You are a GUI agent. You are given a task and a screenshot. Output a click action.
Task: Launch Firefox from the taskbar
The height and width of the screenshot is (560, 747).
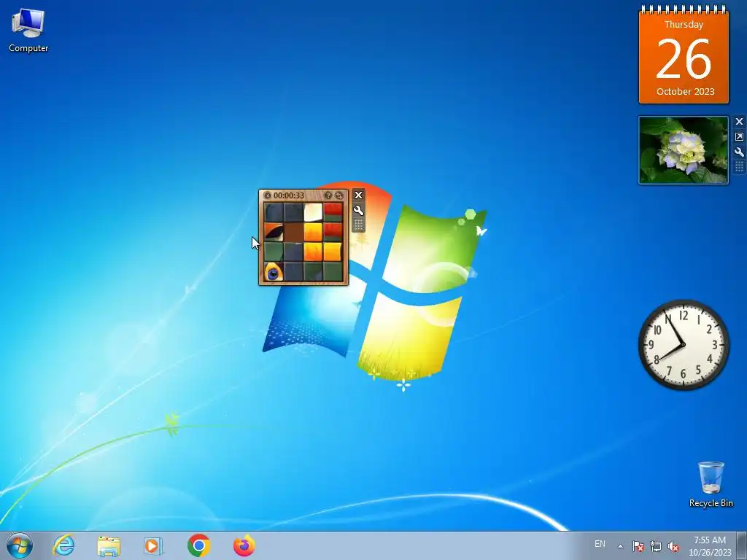pos(244,545)
